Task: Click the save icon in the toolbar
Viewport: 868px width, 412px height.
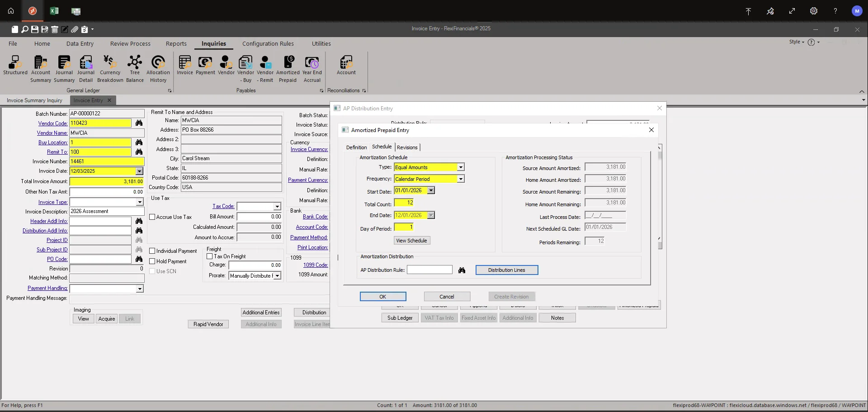Action: pyautogui.click(x=35, y=29)
